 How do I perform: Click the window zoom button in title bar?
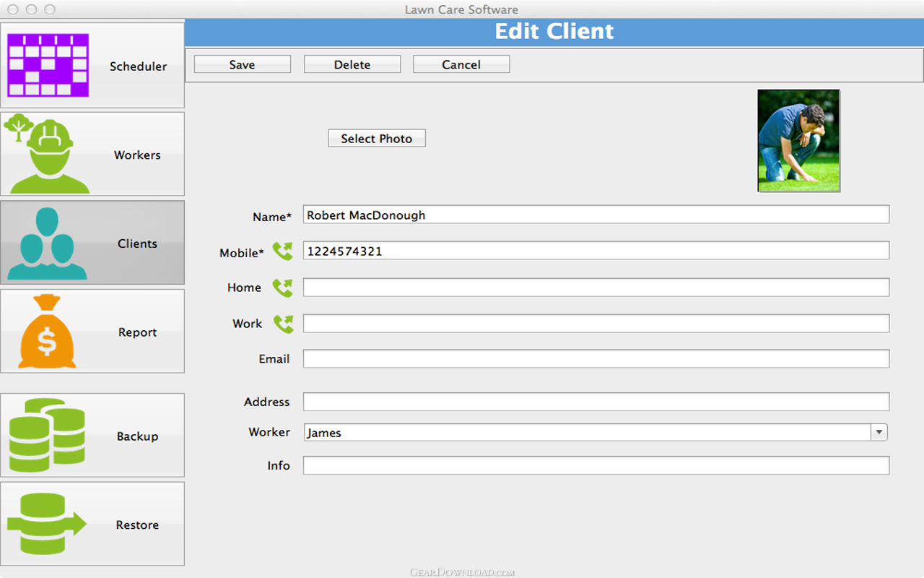click(50, 9)
